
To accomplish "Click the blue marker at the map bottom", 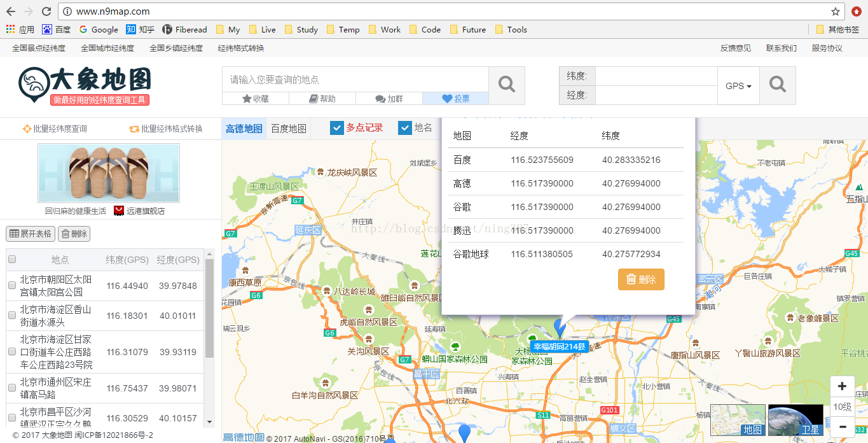I will point(465,433).
